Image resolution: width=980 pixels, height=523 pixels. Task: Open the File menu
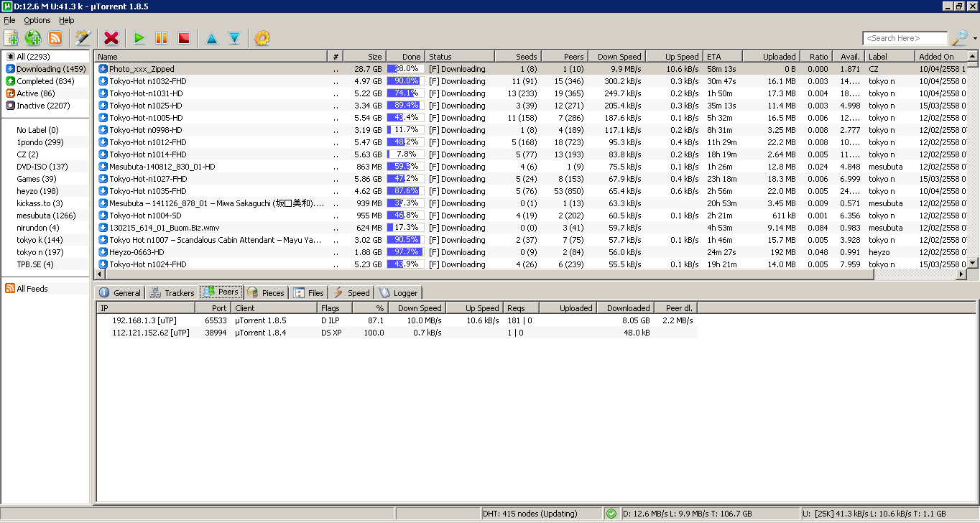pos(9,20)
